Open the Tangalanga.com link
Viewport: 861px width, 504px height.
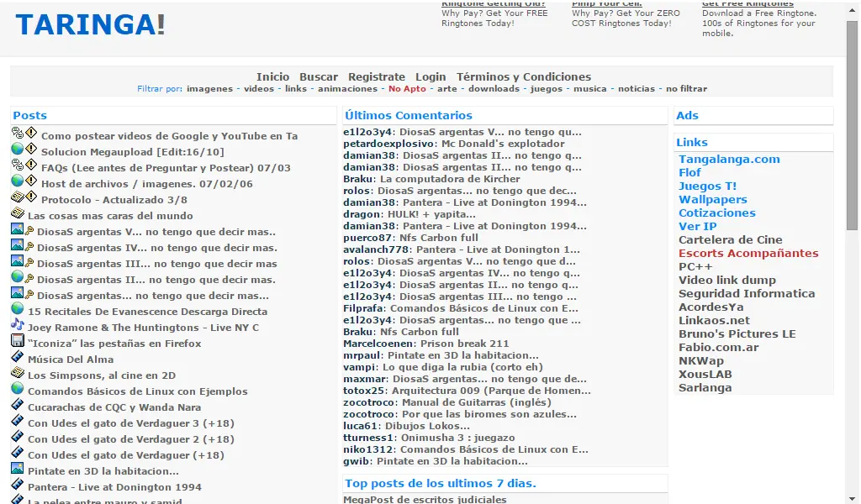point(729,159)
